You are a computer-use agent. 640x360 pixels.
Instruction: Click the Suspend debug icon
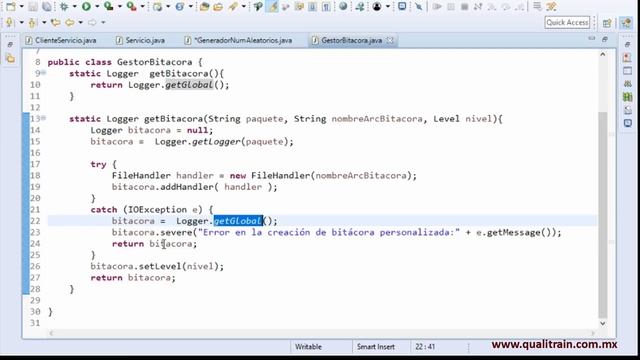point(451,6)
